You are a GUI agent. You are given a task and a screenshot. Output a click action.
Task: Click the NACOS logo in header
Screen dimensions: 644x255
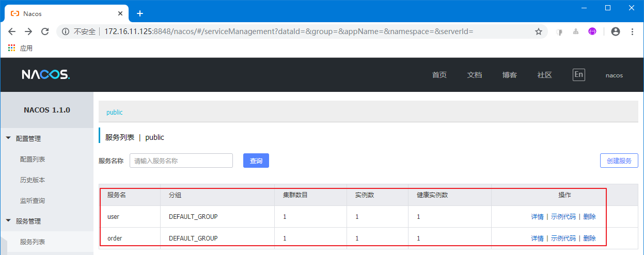(x=45, y=75)
